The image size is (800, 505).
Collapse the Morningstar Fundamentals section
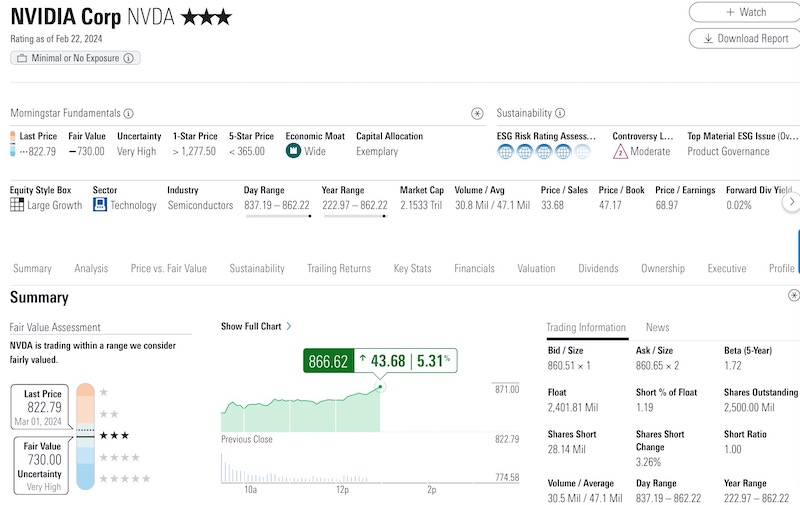(x=477, y=114)
